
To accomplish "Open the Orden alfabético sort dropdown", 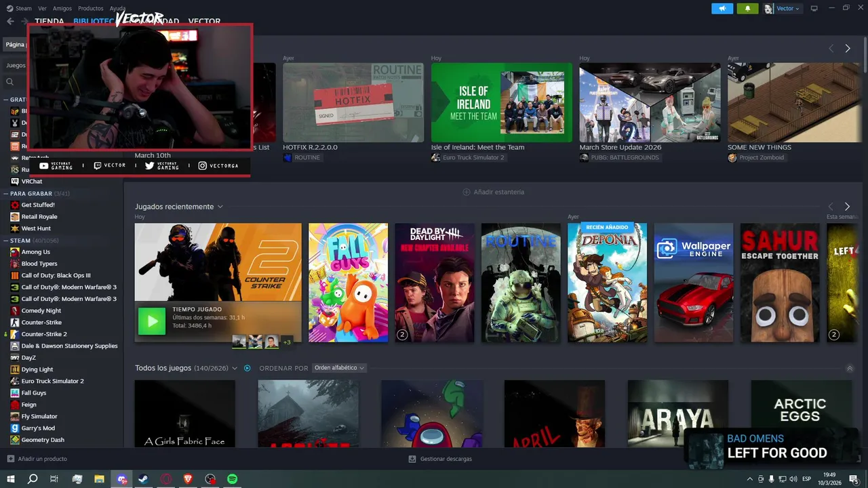I will tap(340, 368).
